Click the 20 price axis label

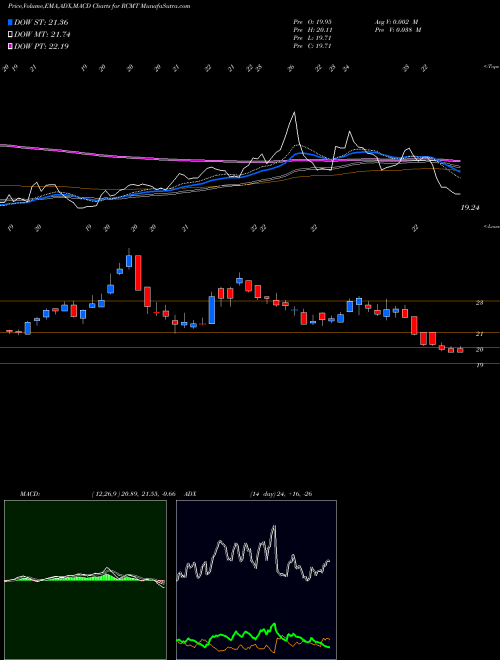(480, 349)
